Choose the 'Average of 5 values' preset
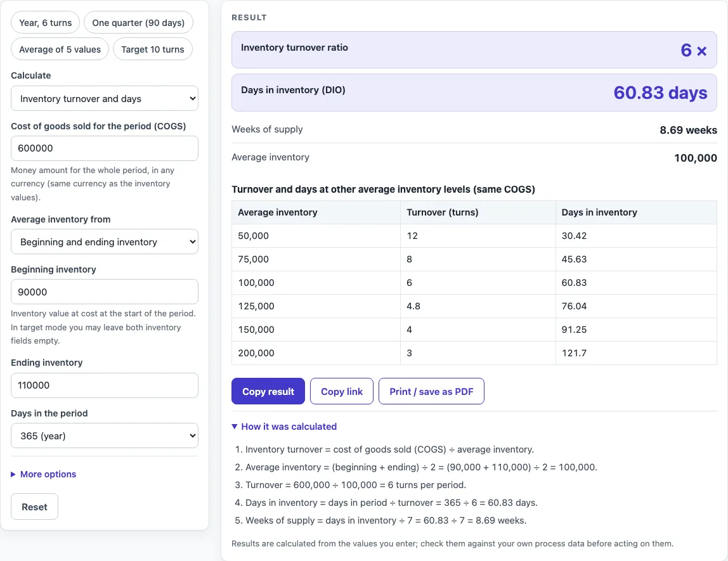 pyautogui.click(x=60, y=49)
